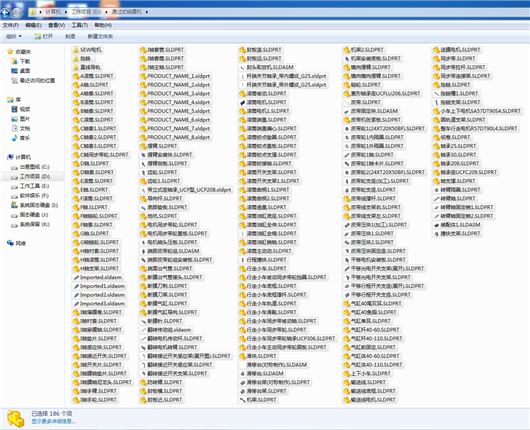The image size is (530, 430).
Task: Open the 编辑(E) menu
Action: [x=33, y=25]
